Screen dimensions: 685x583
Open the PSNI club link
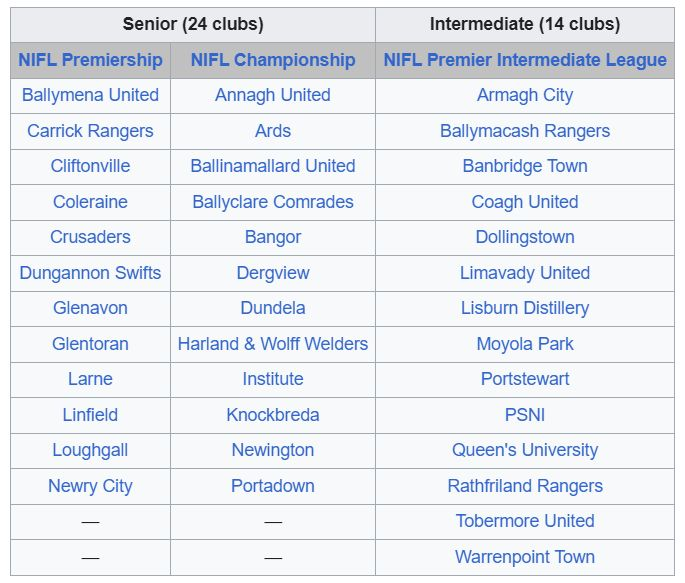[525, 414]
